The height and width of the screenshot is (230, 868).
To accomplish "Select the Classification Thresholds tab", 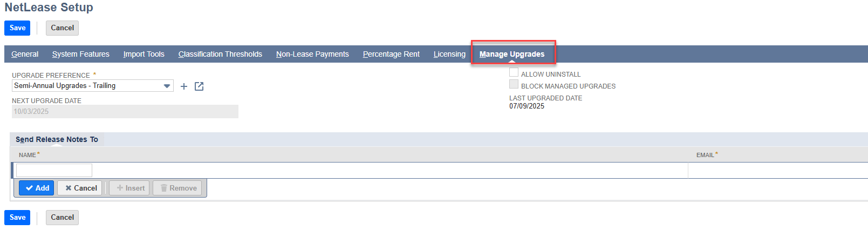I will pyautogui.click(x=220, y=54).
